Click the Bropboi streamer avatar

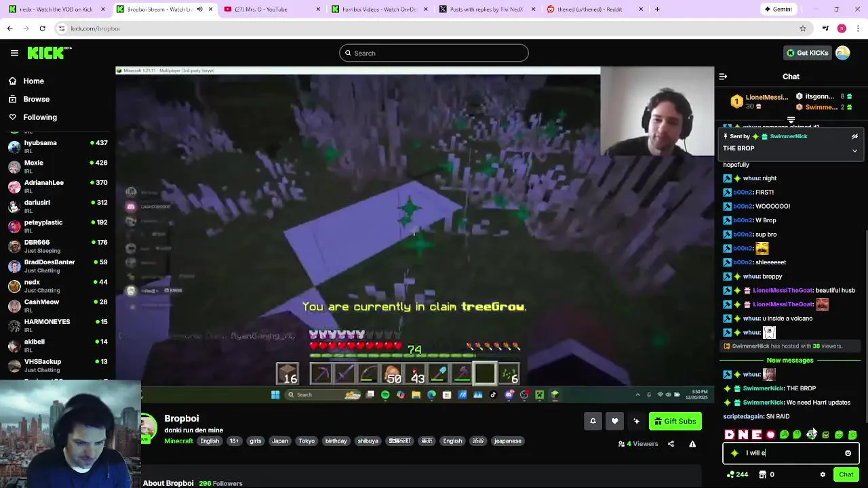[149, 428]
